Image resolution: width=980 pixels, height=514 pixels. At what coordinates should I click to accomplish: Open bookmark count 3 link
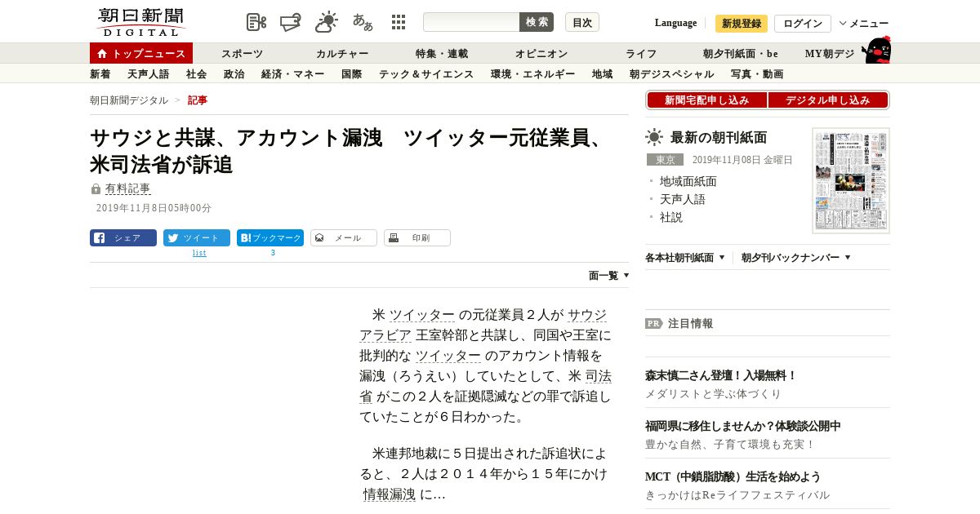[x=273, y=253]
